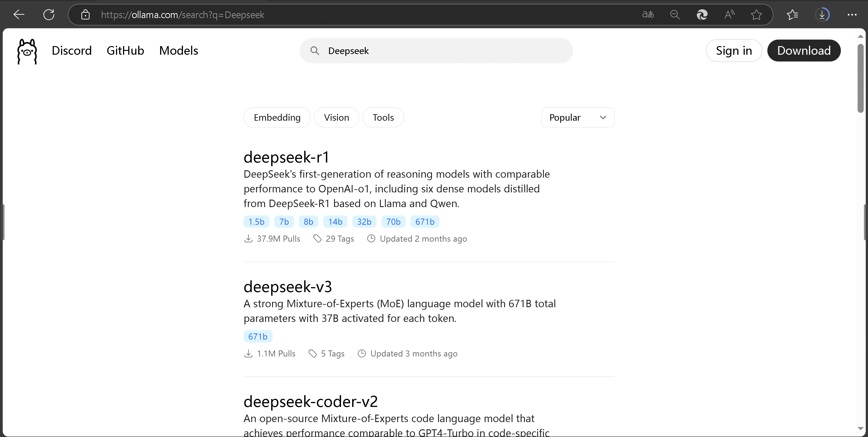The height and width of the screenshot is (437, 868).
Task: Select the 671b tag of deepseek-r1
Action: (425, 222)
